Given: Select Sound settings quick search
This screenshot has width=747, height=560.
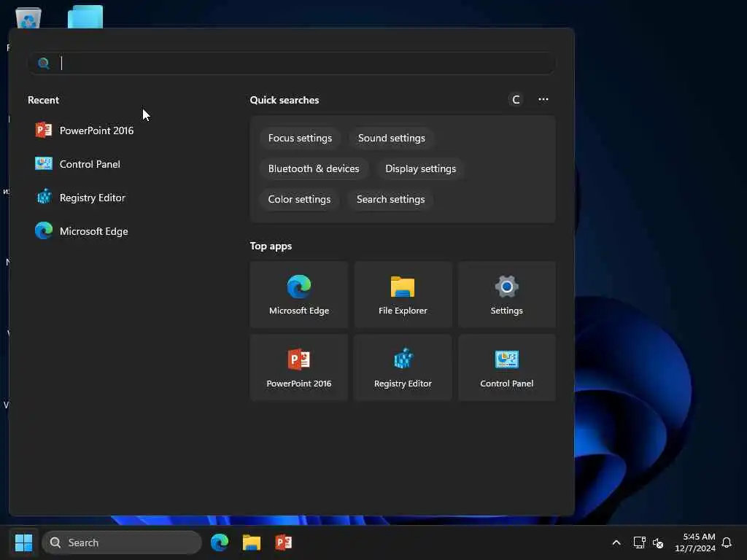Looking at the screenshot, I should [x=392, y=138].
